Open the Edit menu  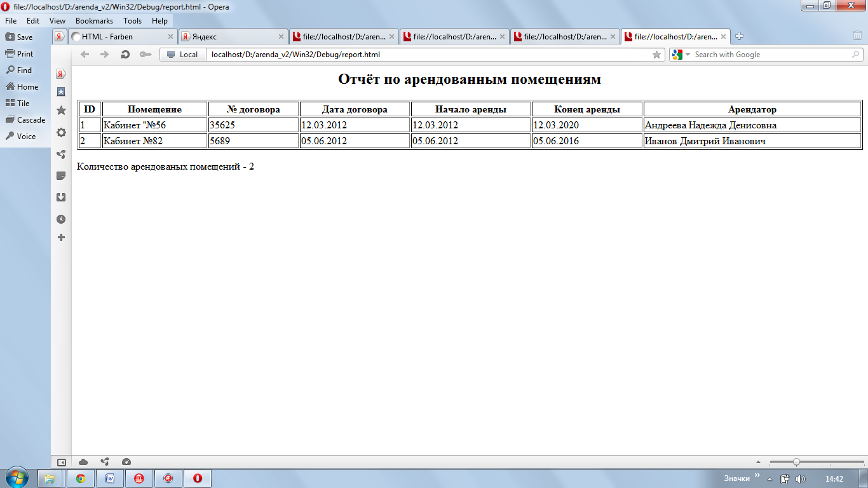coord(33,21)
